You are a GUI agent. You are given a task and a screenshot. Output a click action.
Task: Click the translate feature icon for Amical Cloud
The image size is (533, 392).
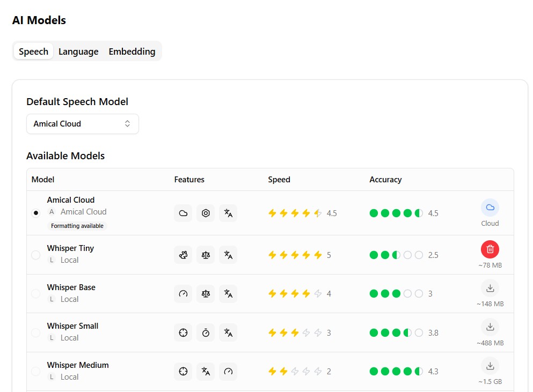(228, 213)
